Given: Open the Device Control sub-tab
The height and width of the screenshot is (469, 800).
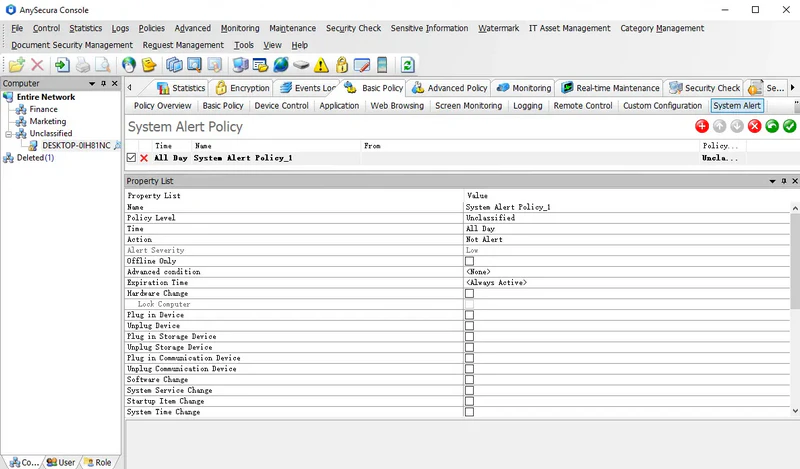Looking at the screenshot, I should coord(282,106).
